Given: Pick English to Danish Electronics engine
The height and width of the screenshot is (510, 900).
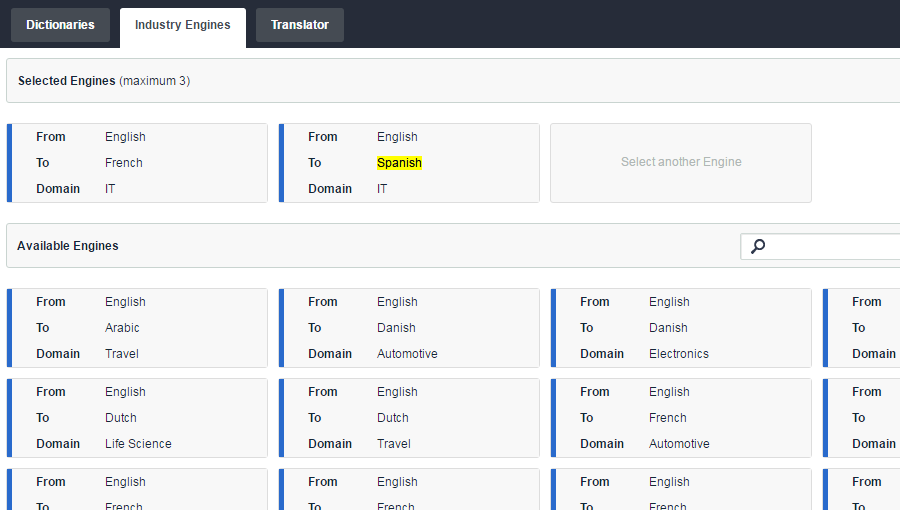Looking at the screenshot, I should point(681,328).
